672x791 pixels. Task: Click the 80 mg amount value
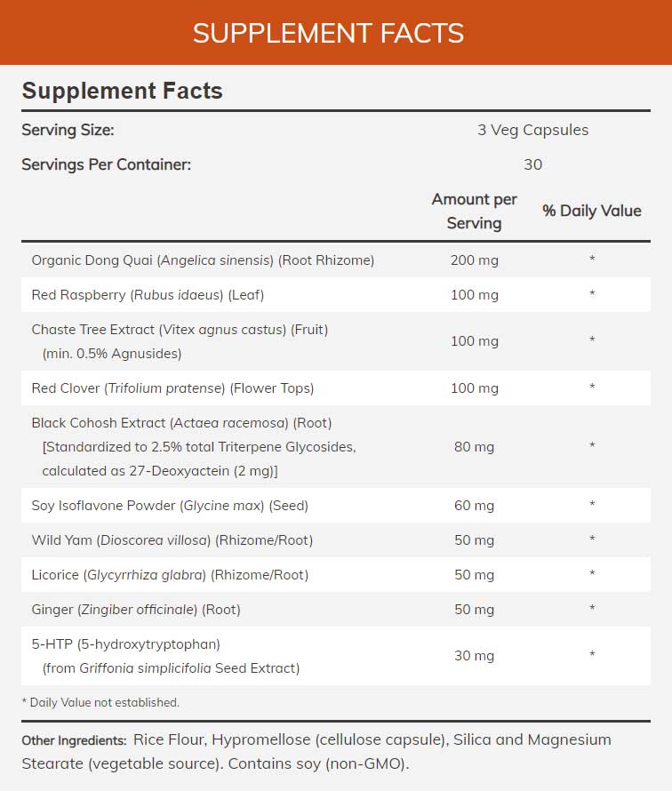click(474, 446)
